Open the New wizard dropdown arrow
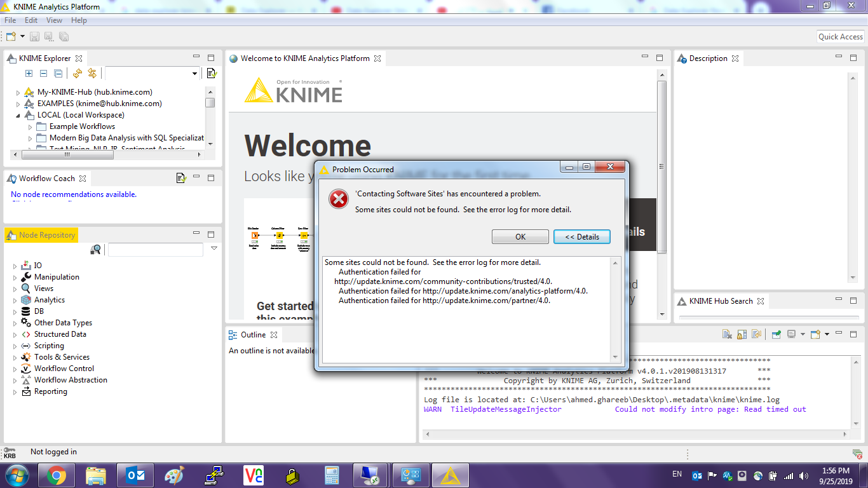This screenshot has height=488, width=868. pos(23,37)
